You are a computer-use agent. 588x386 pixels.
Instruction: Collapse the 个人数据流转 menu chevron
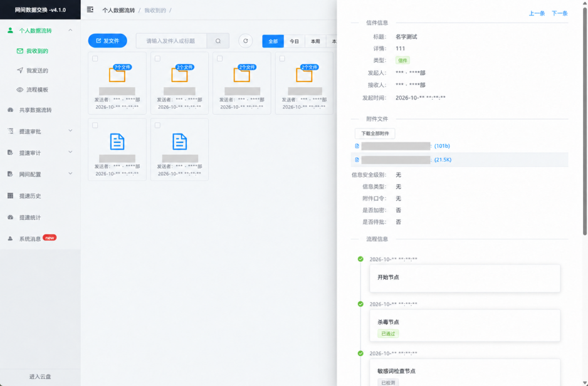(70, 30)
